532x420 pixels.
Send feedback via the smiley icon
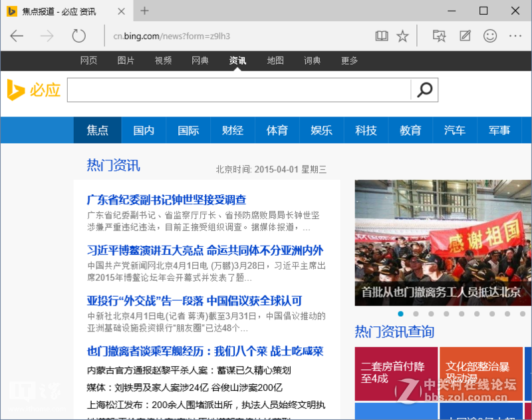click(490, 36)
